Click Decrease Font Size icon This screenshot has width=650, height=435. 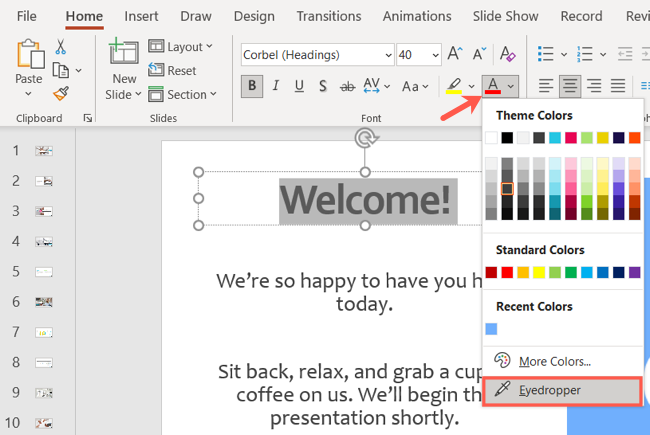coord(479,54)
